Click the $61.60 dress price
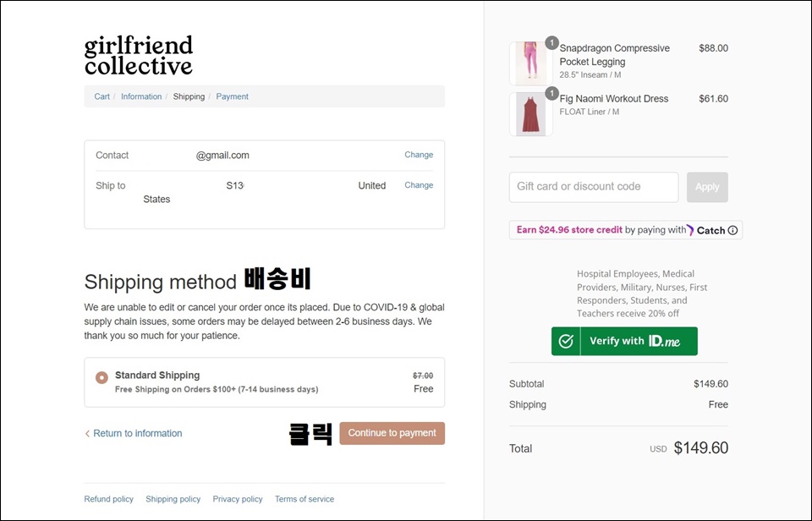Screen dimensions: 812x521 (714, 99)
